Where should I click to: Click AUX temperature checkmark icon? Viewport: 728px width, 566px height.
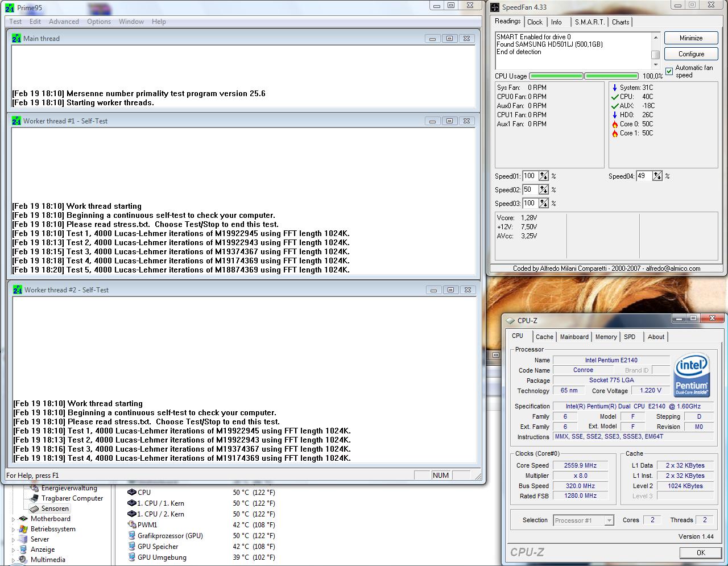(x=615, y=106)
